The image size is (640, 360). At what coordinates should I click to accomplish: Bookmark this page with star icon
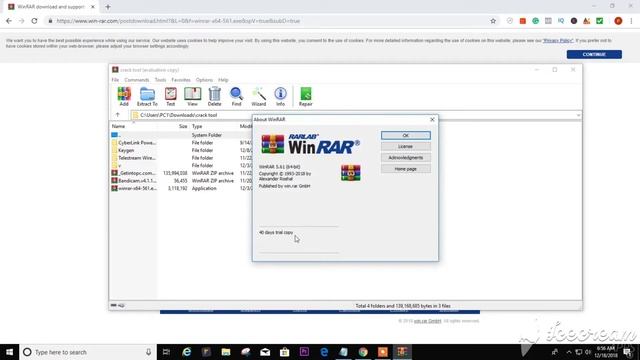tap(493, 21)
